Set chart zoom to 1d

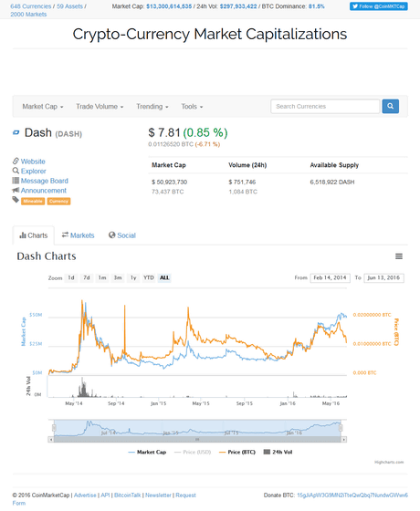pyautogui.click(x=71, y=278)
